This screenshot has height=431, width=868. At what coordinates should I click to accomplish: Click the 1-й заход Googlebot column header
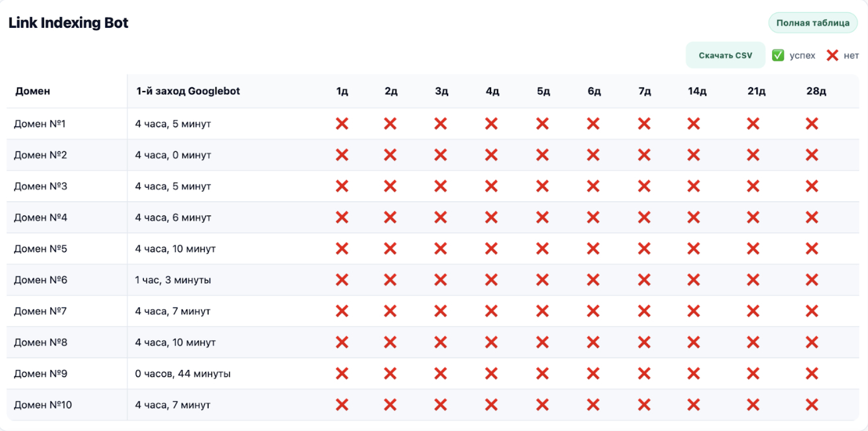[187, 91]
